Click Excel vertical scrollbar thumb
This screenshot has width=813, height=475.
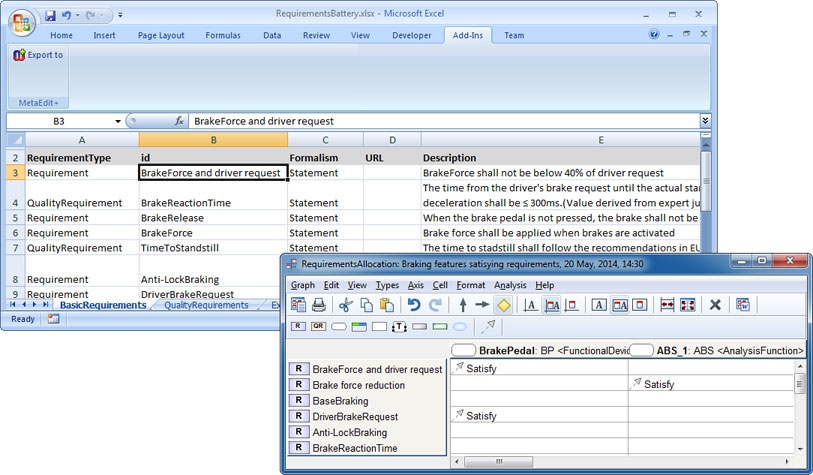706,180
